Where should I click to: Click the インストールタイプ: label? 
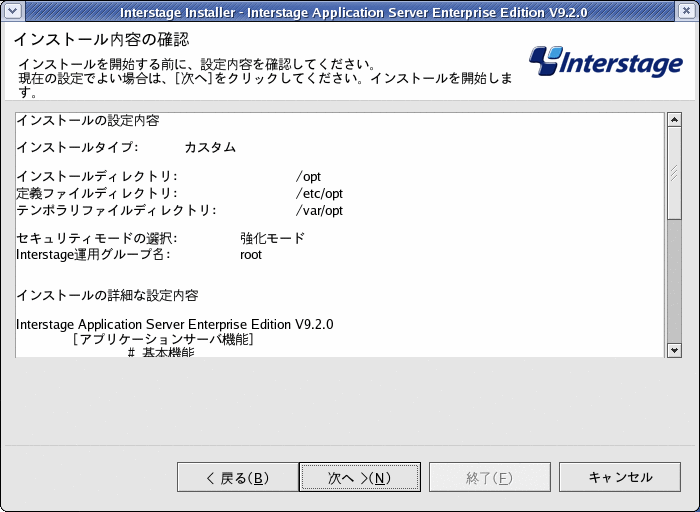(x=77, y=147)
